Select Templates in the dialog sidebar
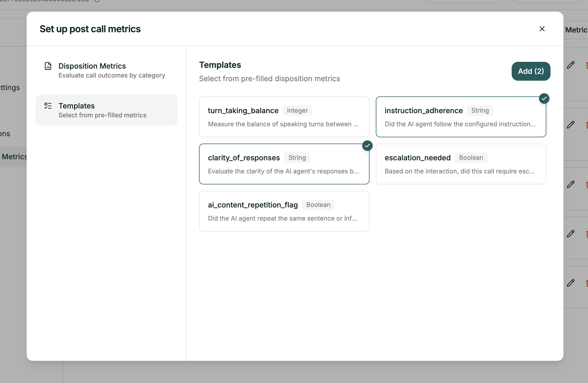588x383 pixels. [106, 110]
